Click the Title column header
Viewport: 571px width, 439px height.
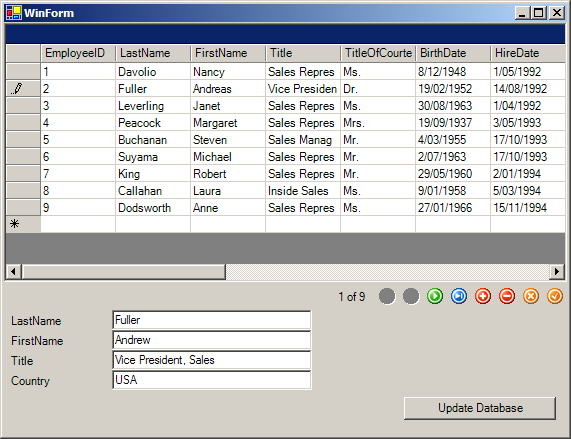[x=303, y=53]
